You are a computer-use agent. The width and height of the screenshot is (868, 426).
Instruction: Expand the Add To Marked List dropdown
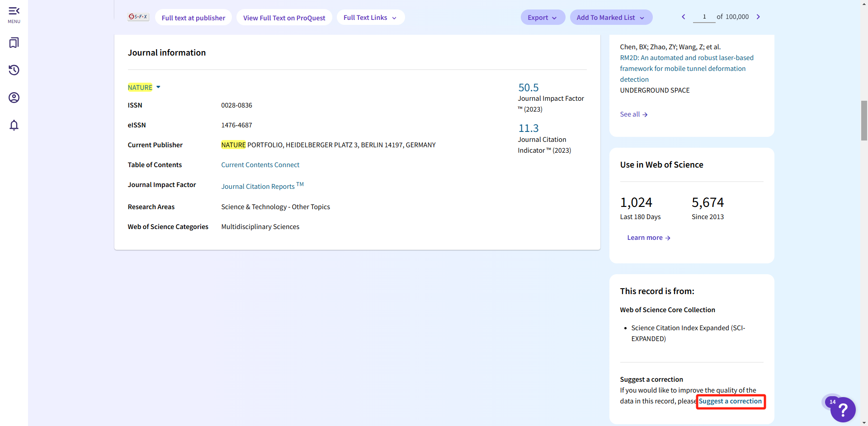pyautogui.click(x=610, y=18)
